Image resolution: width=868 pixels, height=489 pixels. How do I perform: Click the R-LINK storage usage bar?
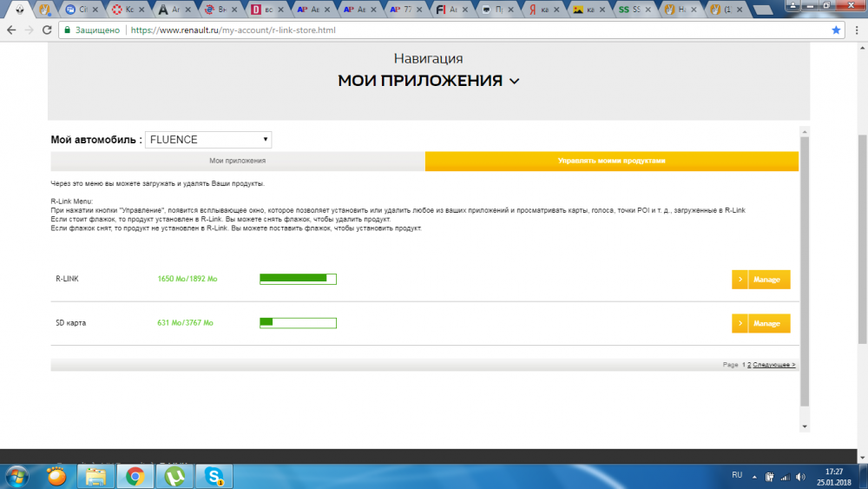coord(298,279)
